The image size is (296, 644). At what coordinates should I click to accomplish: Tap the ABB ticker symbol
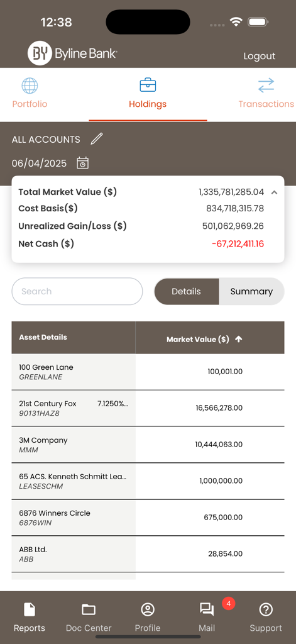26,559
